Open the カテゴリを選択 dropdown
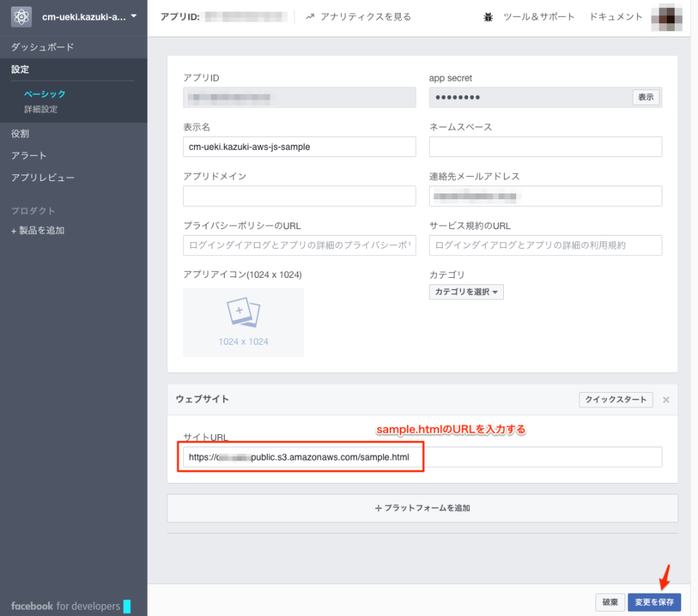 466,292
